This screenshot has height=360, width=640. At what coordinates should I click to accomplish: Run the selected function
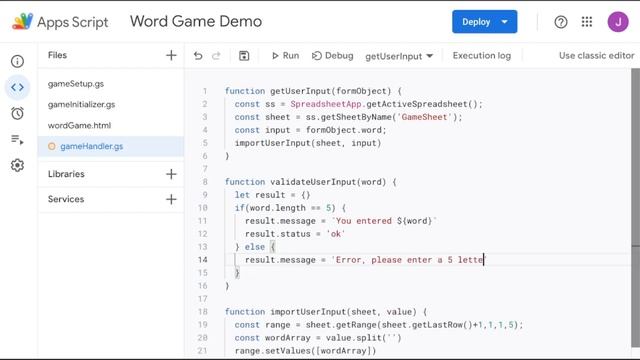285,56
